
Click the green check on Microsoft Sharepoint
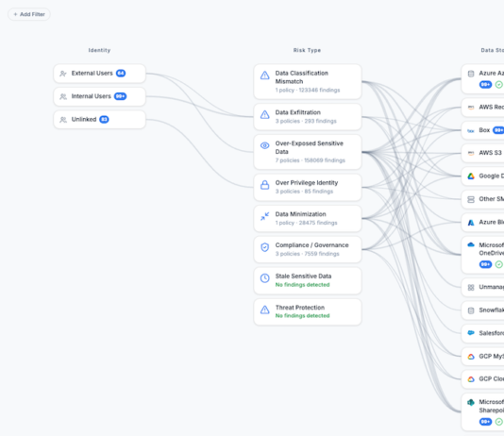499,422
